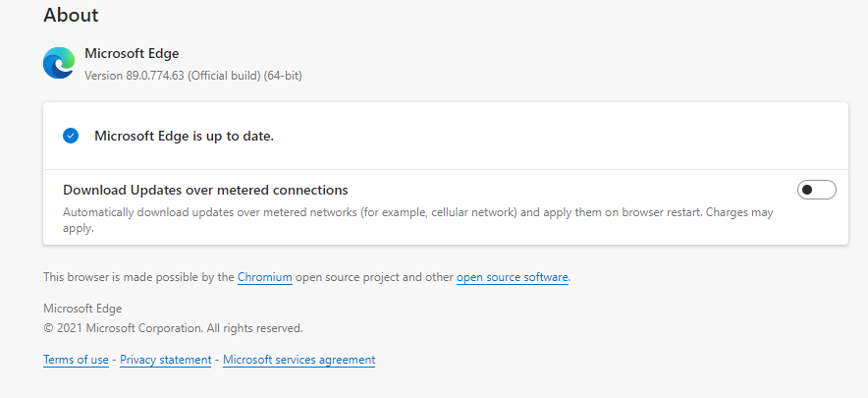This screenshot has width=868, height=398.
Task: Click the Microsoft Edge name beside the logo
Action: 132,53
